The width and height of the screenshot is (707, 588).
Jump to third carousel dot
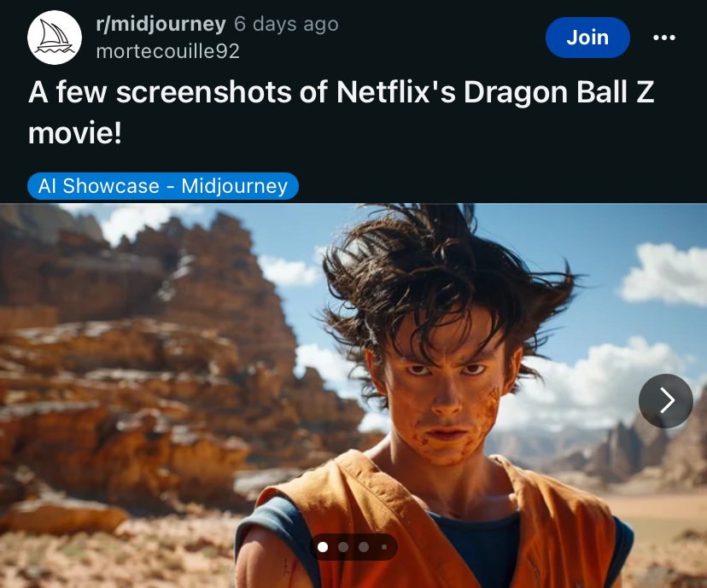click(x=364, y=547)
